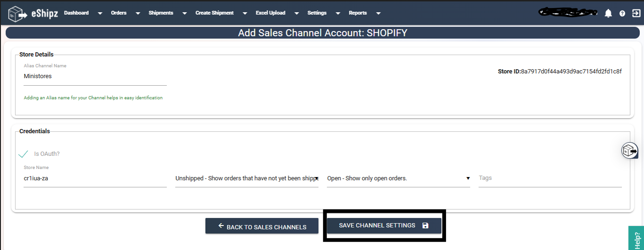Click the Store Details section label
This screenshot has height=250, width=644.
(x=36, y=55)
